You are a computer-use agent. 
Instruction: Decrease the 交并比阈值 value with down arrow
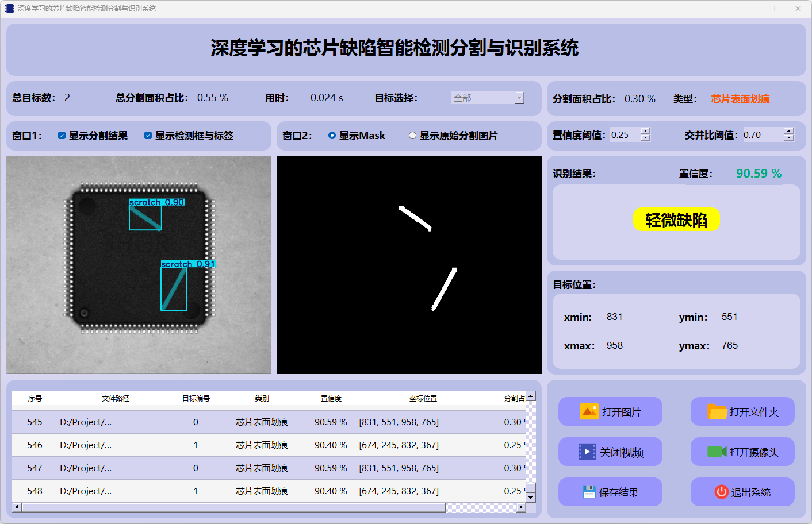(x=788, y=138)
